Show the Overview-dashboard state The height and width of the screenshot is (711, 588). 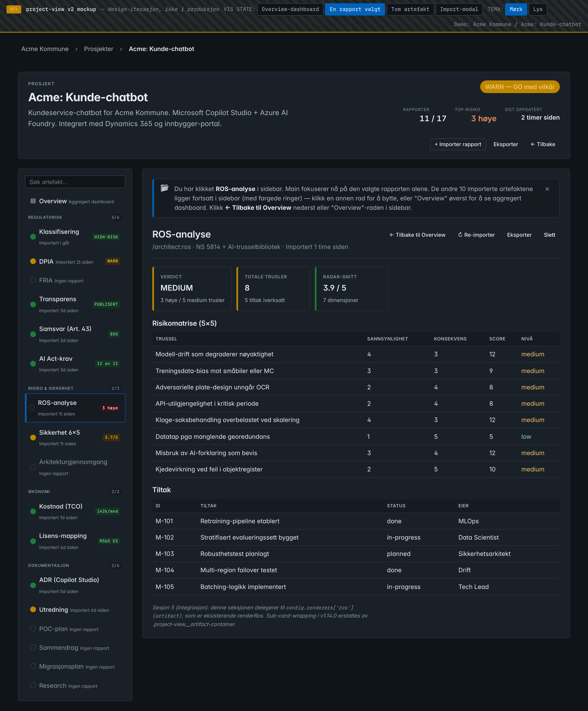290,9
